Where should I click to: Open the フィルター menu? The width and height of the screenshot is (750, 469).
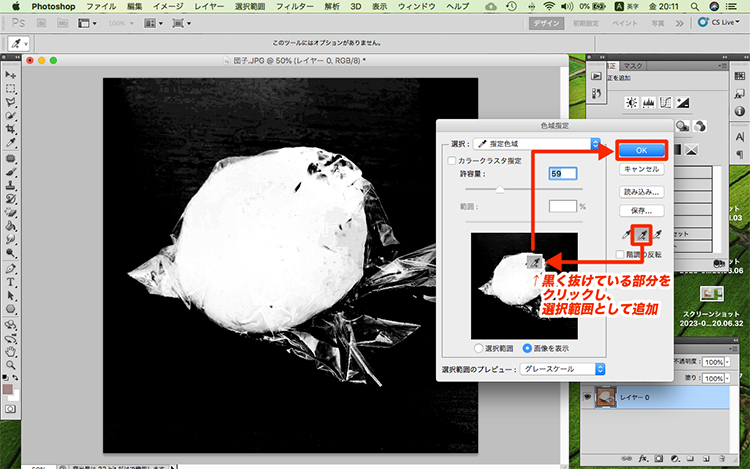coord(295,7)
